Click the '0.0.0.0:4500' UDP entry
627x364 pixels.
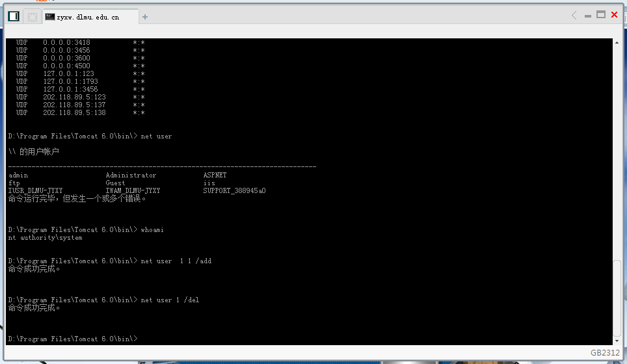point(67,66)
